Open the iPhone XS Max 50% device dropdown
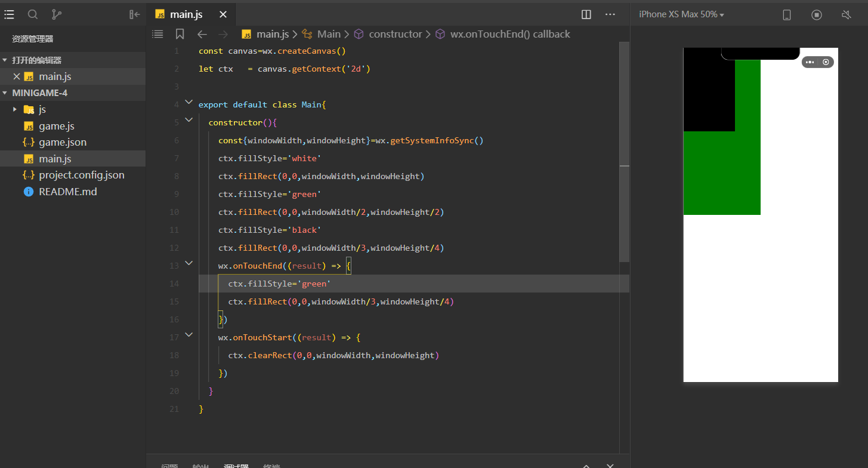This screenshot has width=868, height=468. click(681, 14)
